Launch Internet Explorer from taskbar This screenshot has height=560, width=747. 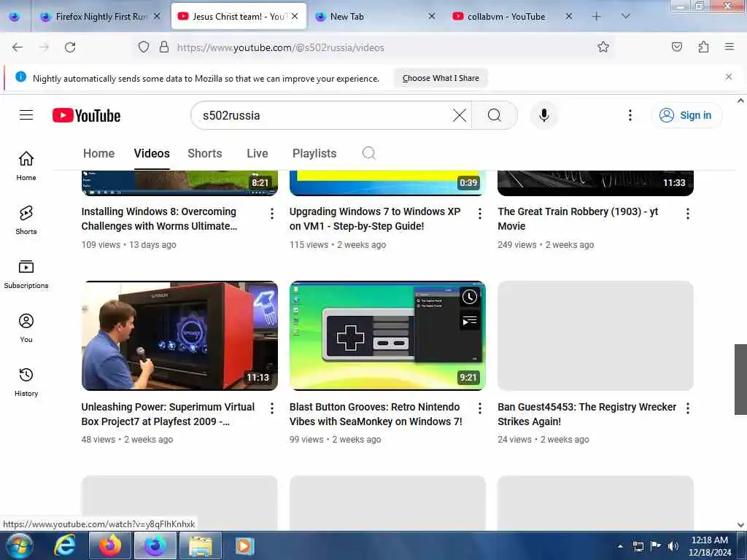(x=65, y=545)
